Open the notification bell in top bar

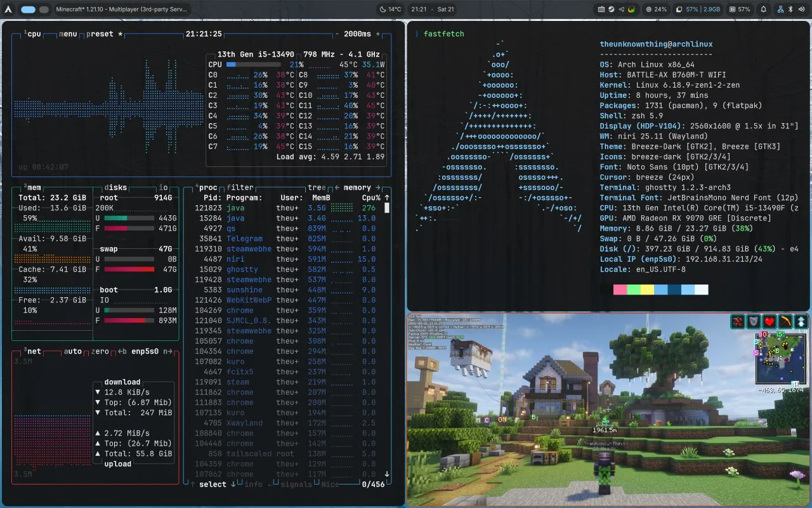pyautogui.click(x=764, y=10)
